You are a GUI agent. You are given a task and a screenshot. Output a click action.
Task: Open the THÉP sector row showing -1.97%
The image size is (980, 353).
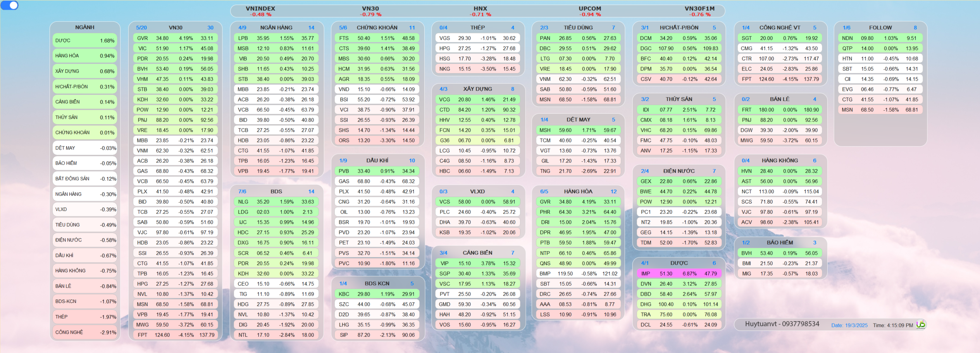pyautogui.click(x=85, y=317)
